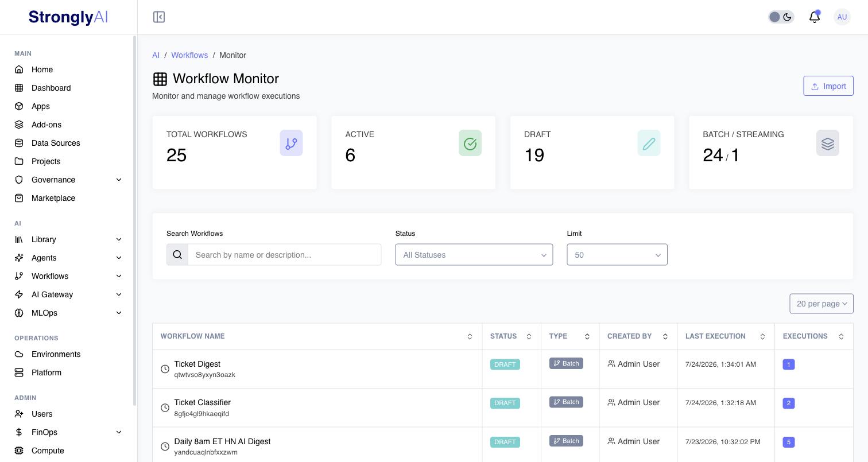868x462 pixels.
Task: Click the Users add-person icon
Action: click(x=19, y=414)
